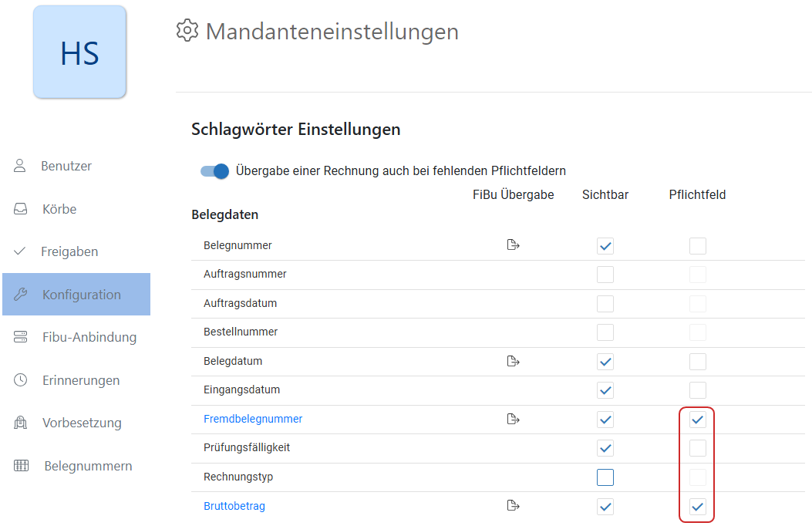Click the FiBu Übergabe icon for Belegnummer
The image size is (812, 526).
pos(513,244)
